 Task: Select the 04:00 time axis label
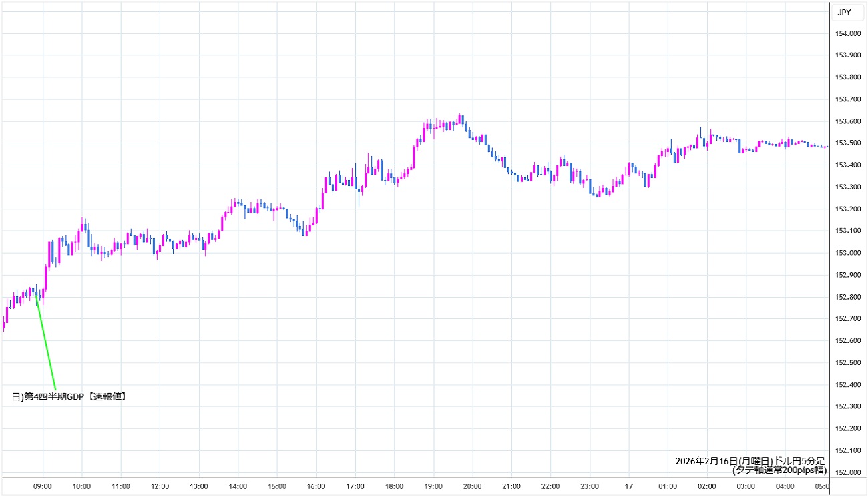point(785,486)
